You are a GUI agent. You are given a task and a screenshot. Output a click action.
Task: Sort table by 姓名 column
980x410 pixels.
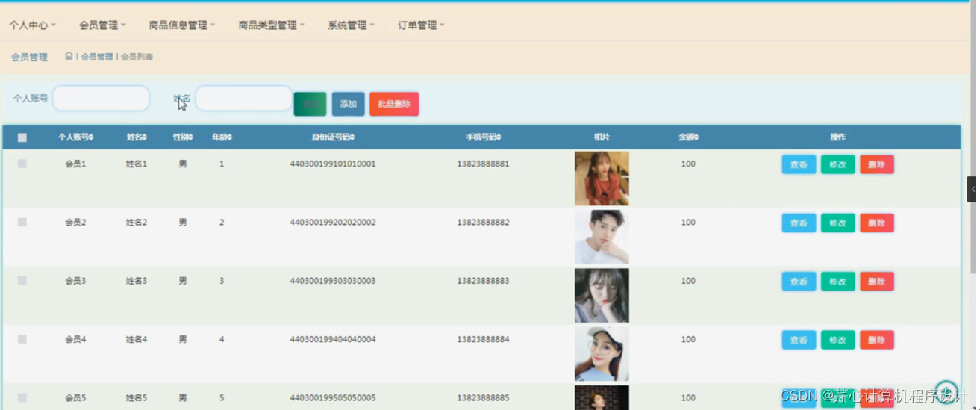click(x=137, y=137)
